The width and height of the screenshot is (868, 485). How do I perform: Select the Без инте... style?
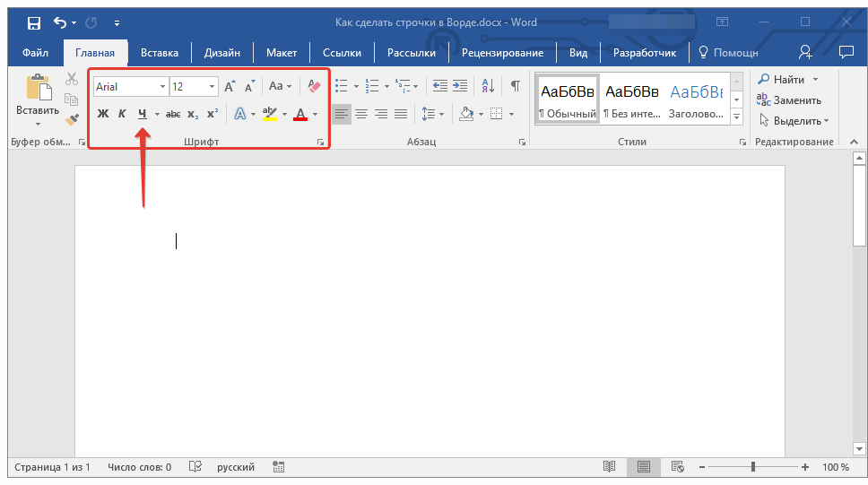(631, 100)
